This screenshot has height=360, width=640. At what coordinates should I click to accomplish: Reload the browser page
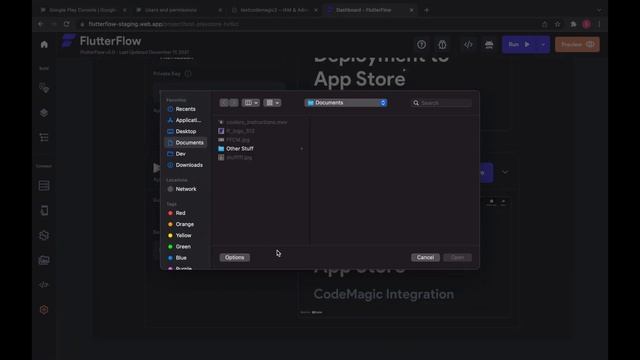[x=67, y=24]
